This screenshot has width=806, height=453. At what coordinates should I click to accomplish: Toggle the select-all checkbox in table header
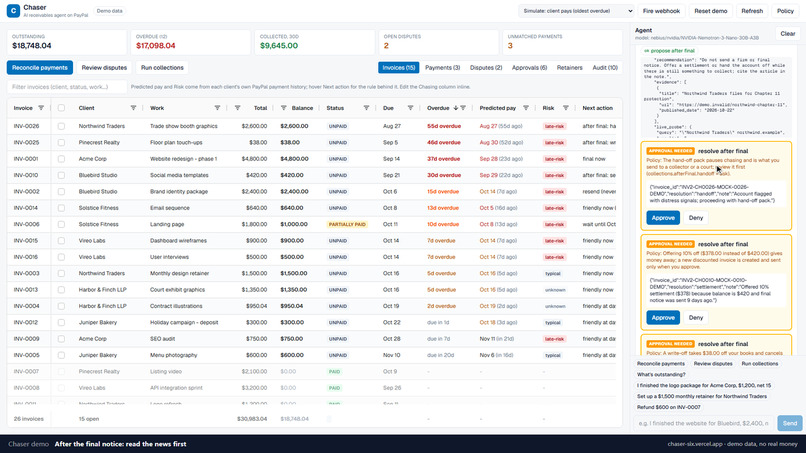61,108
